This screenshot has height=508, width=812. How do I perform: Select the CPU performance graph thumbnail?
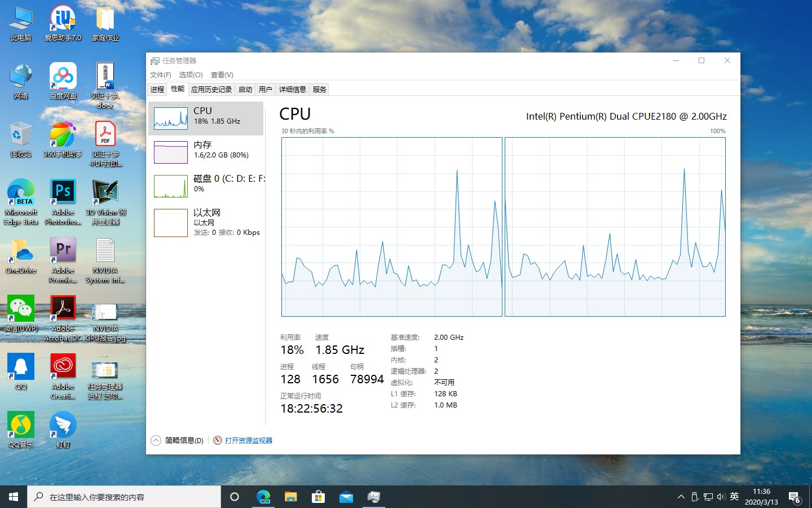171,119
